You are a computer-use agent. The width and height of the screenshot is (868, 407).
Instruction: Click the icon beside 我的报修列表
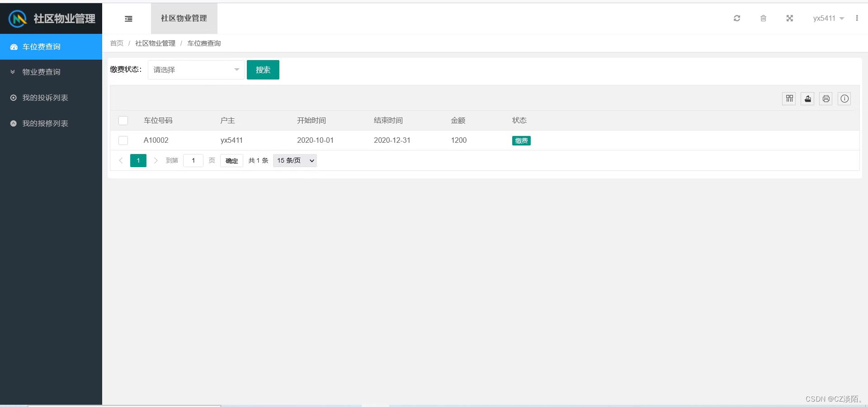point(14,123)
